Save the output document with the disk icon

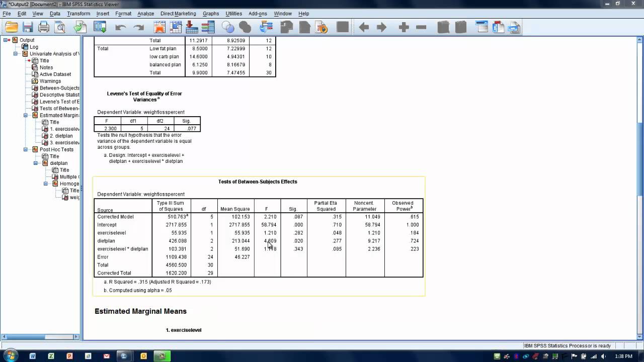point(28,27)
